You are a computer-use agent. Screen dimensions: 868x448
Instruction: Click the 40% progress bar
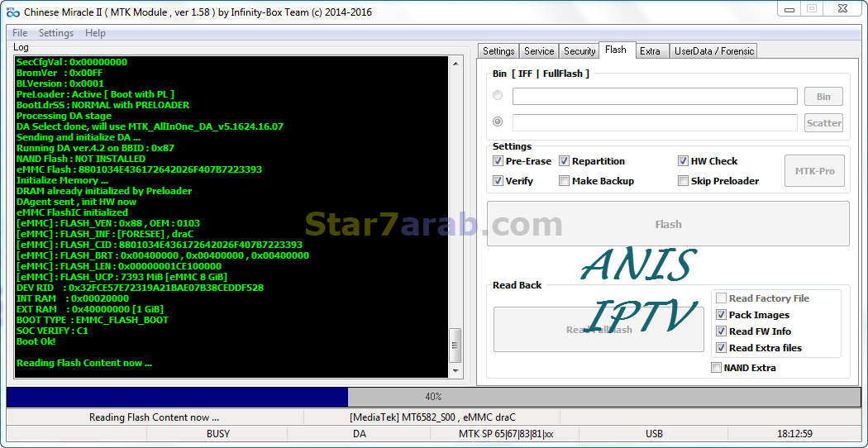pyautogui.click(x=433, y=397)
